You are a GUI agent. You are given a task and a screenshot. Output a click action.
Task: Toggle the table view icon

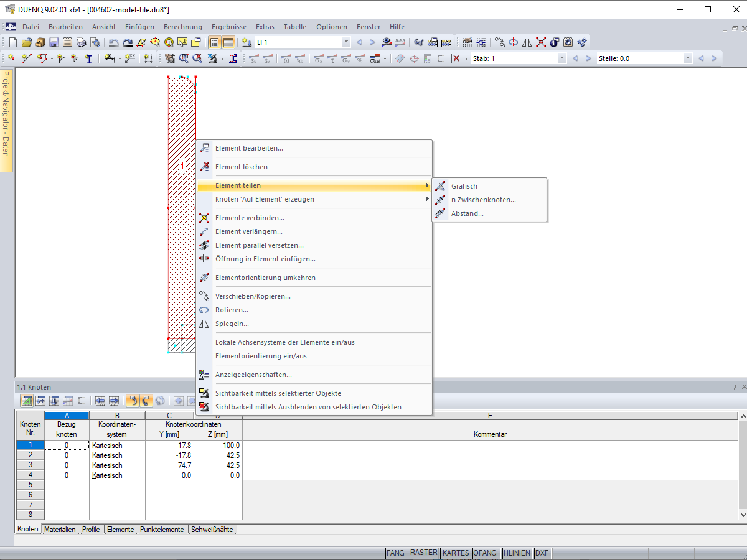coord(228,42)
